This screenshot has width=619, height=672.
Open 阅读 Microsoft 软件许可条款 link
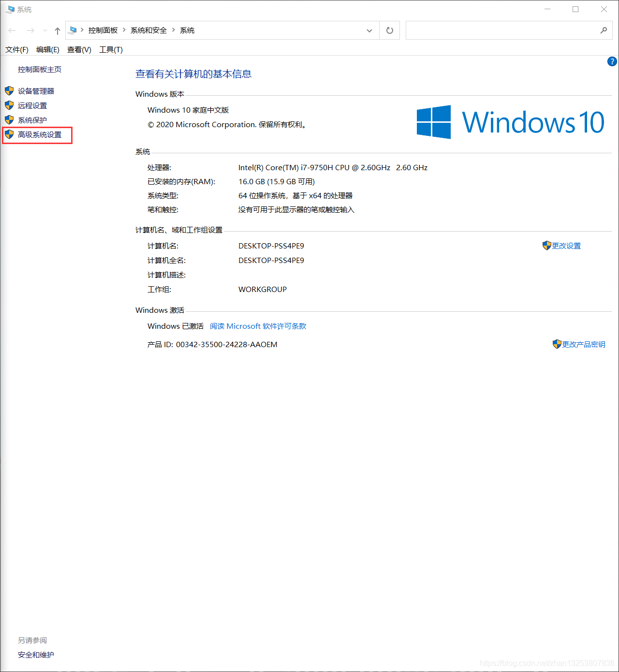pos(258,326)
